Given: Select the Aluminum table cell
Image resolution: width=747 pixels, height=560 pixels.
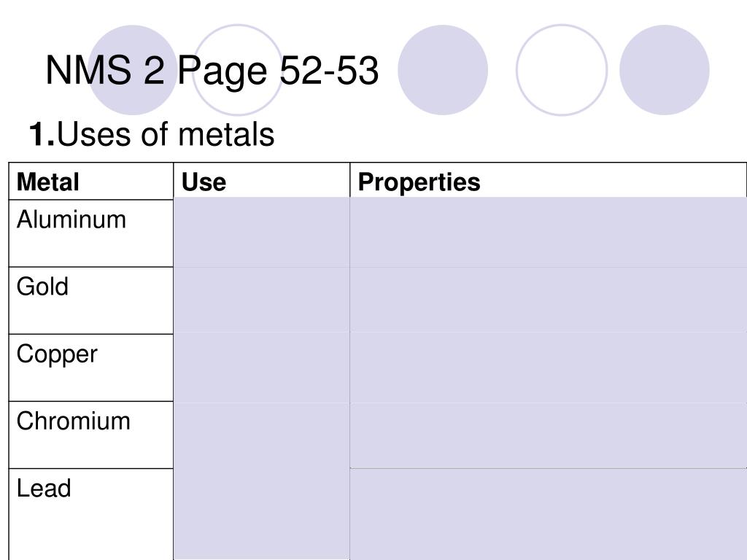Looking at the screenshot, I should coord(91,233).
